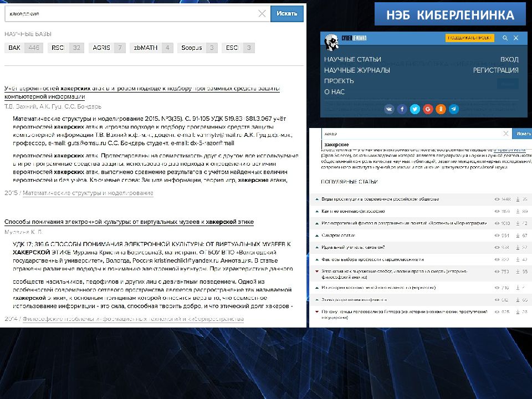Select the 'хакерские' autocomplete suggestion

pyautogui.click(x=336, y=145)
